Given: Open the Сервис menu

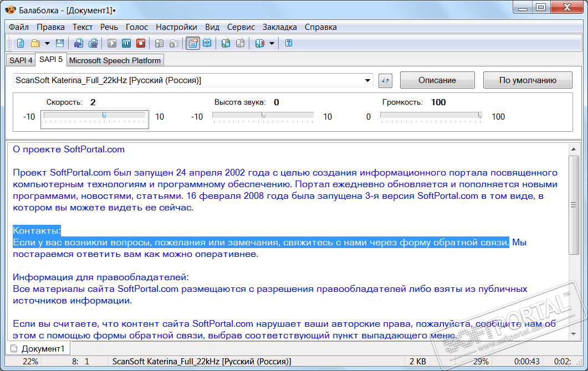Looking at the screenshot, I should tap(241, 27).
